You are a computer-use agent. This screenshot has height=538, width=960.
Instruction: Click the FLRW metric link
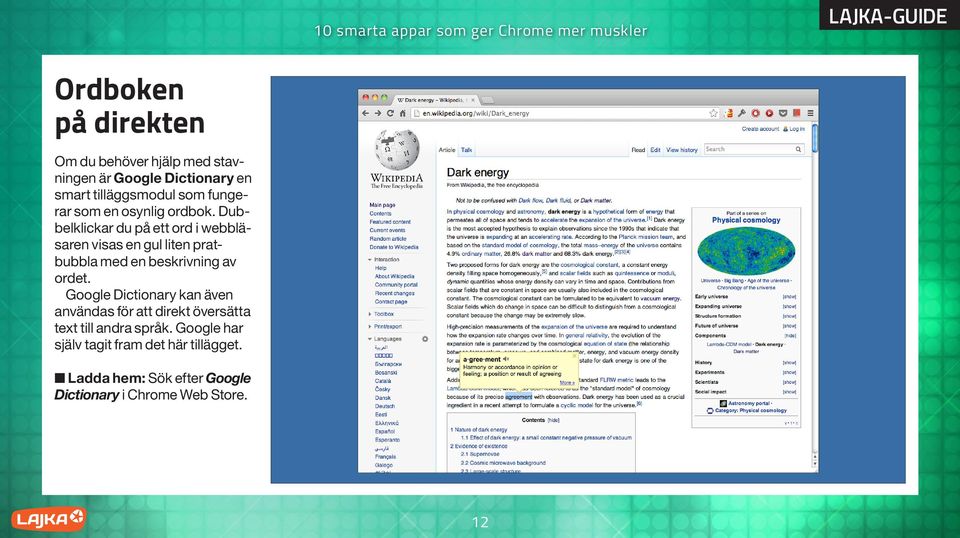pyautogui.click(x=616, y=380)
